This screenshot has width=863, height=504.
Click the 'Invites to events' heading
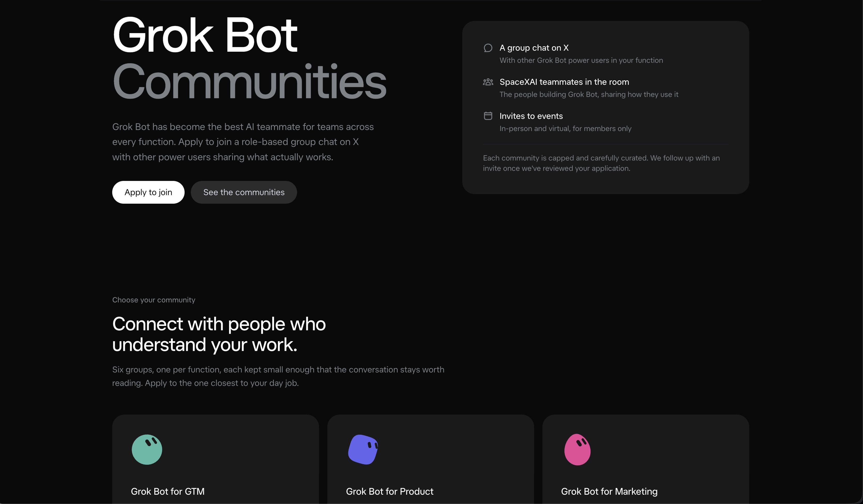pyautogui.click(x=531, y=116)
